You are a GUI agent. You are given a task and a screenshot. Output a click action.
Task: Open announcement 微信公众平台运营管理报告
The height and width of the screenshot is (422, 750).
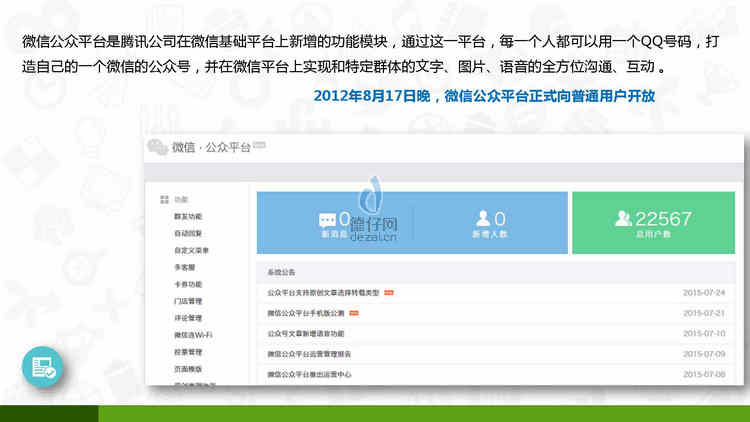click(309, 354)
